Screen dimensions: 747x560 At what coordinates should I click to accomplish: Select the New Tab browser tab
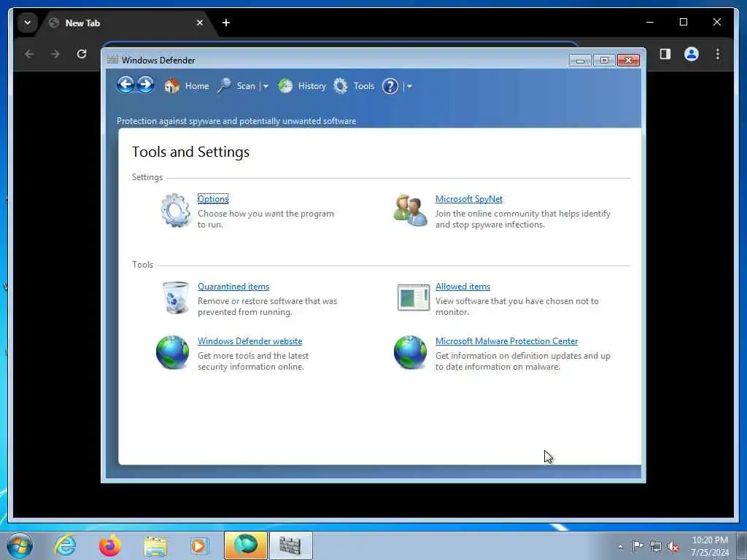(x=126, y=23)
